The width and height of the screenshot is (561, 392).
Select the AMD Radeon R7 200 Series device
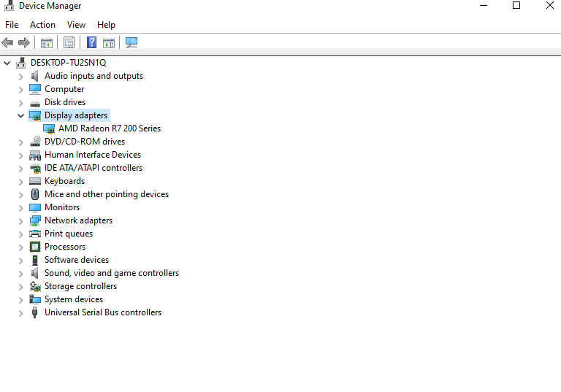point(110,128)
